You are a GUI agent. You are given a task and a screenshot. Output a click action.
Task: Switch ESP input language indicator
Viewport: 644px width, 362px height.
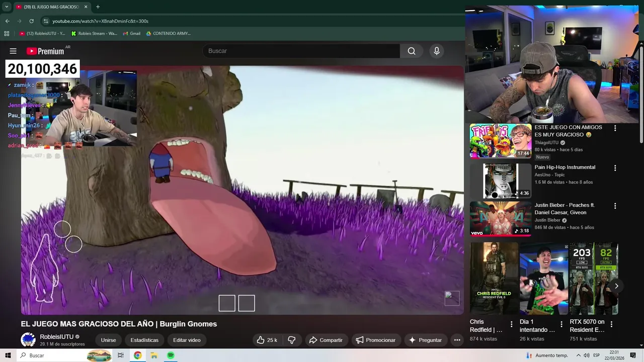[596, 355]
